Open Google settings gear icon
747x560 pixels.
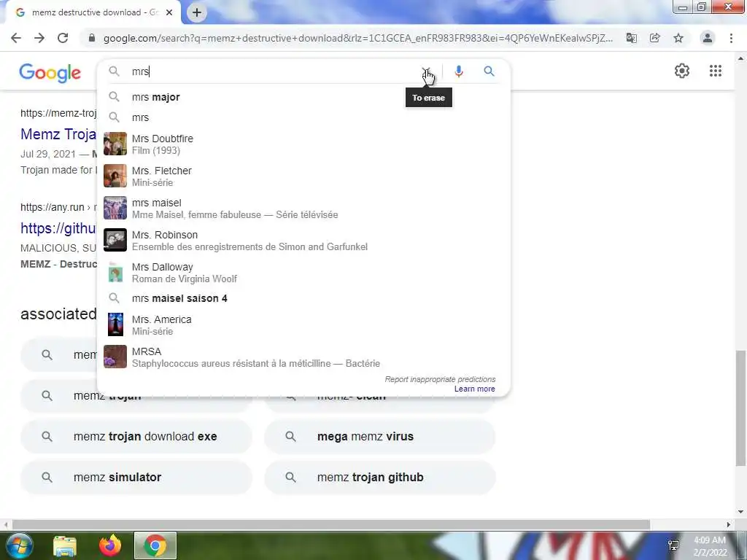point(682,71)
